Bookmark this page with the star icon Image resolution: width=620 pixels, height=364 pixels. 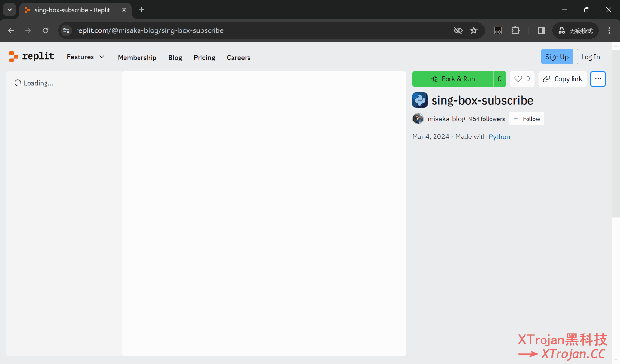pyautogui.click(x=474, y=30)
